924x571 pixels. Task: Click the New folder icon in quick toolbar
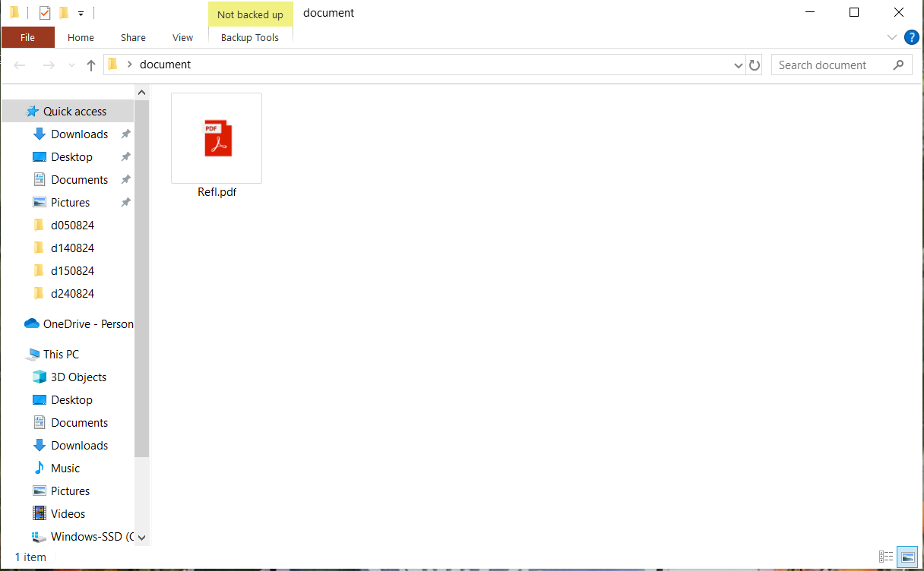(64, 13)
